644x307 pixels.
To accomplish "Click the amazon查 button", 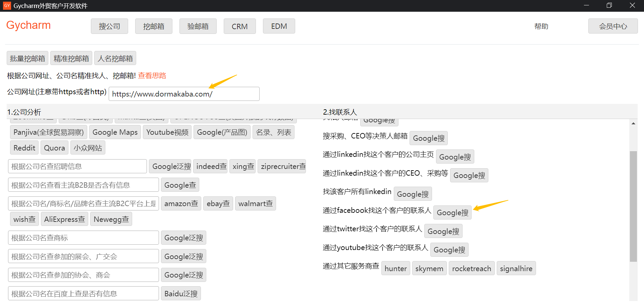I will pyautogui.click(x=181, y=203).
